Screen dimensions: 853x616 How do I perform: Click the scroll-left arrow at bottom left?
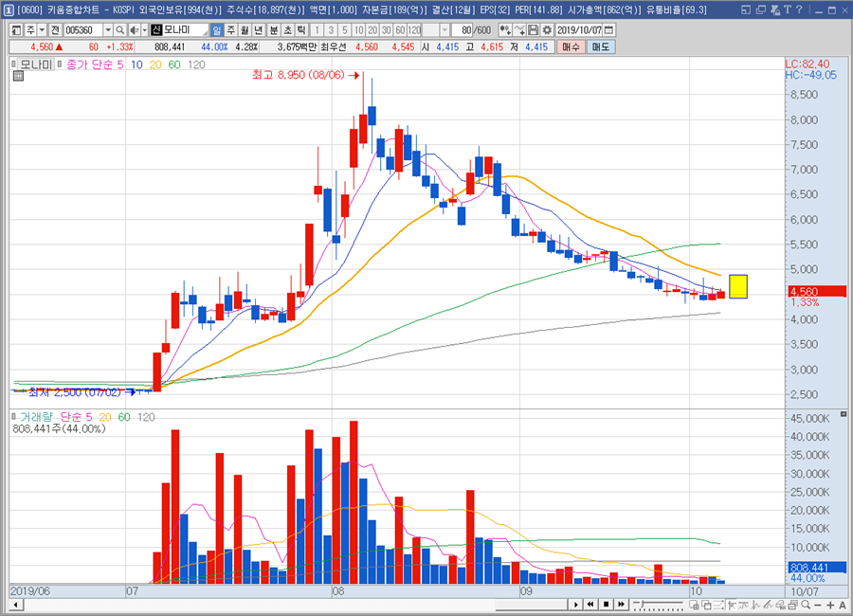point(16,605)
